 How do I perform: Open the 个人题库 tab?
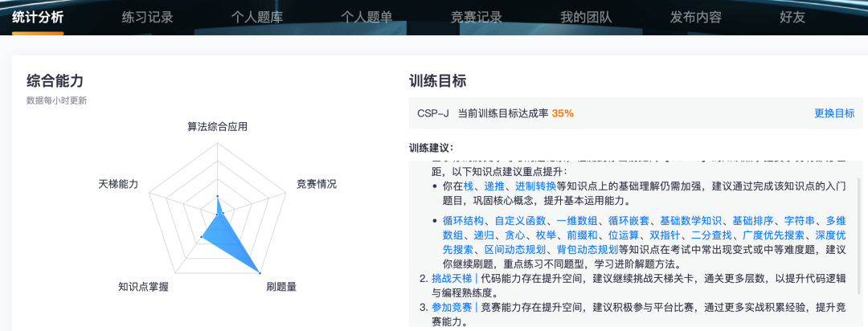coord(257,17)
